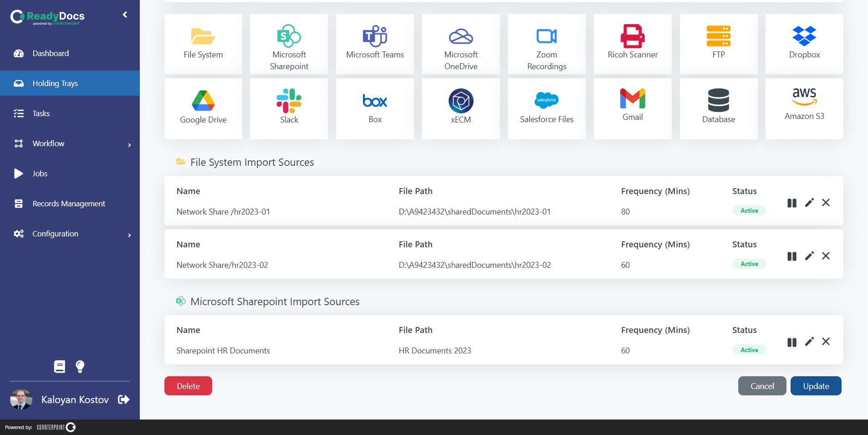The image size is (868, 435).
Task: Choose the Box source tile
Action: pyautogui.click(x=375, y=109)
